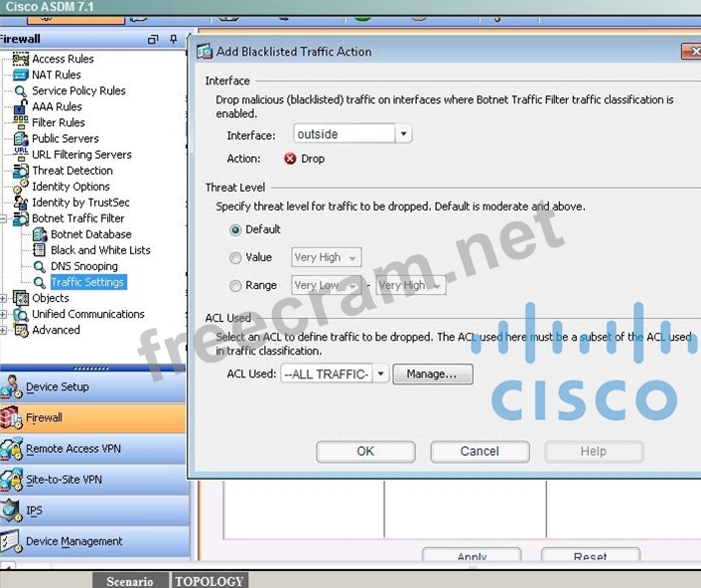The height and width of the screenshot is (588, 701).
Task: Select the Range threat level radio button
Action: pyautogui.click(x=235, y=285)
